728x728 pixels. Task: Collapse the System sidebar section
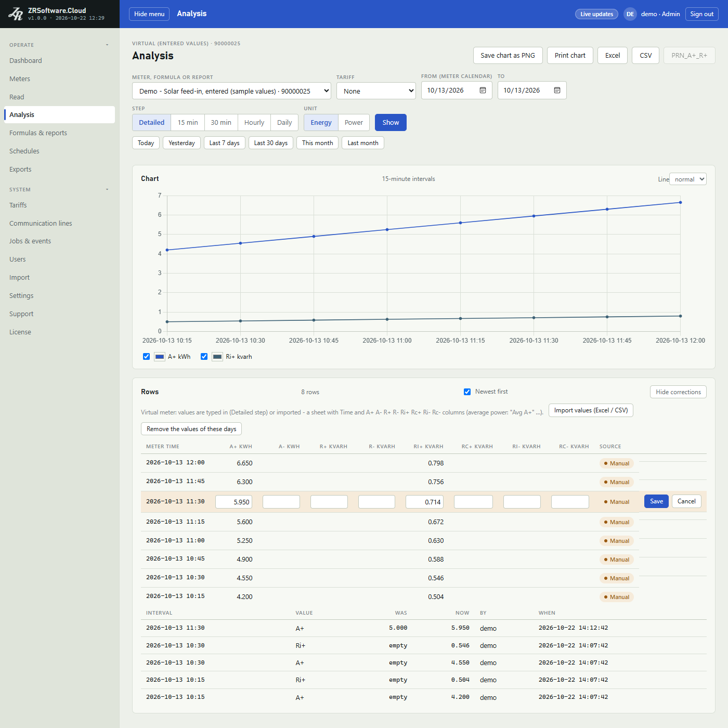(x=107, y=190)
